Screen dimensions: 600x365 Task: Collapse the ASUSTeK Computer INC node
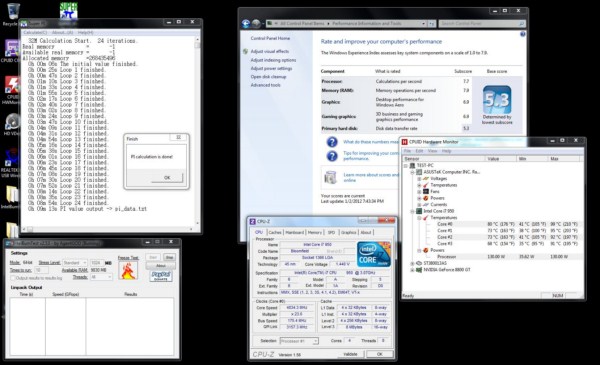pos(412,172)
